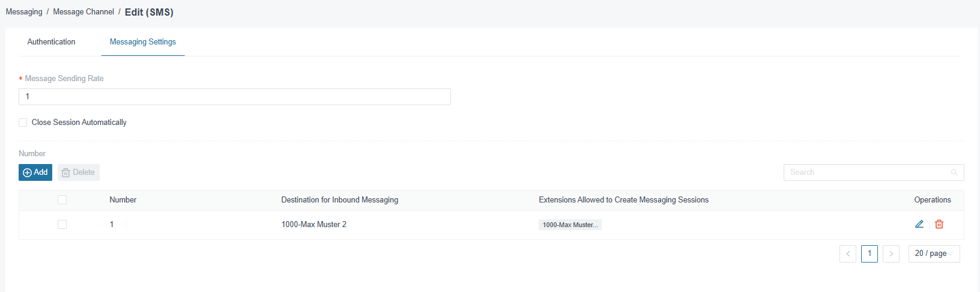Select the Messaging Settings tab
Image resolution: width=980 pixels, height=292 pixels.
[143, 42]
